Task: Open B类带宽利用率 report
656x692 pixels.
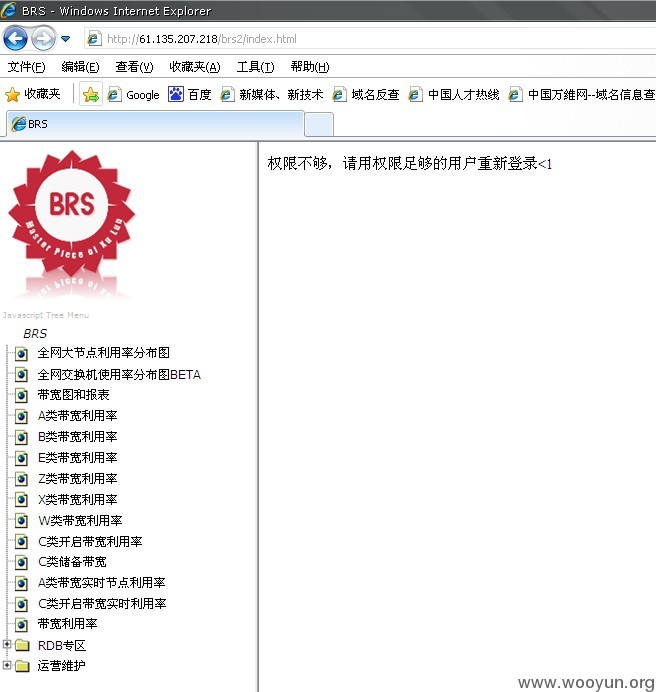Action: (x=78, y=436)
